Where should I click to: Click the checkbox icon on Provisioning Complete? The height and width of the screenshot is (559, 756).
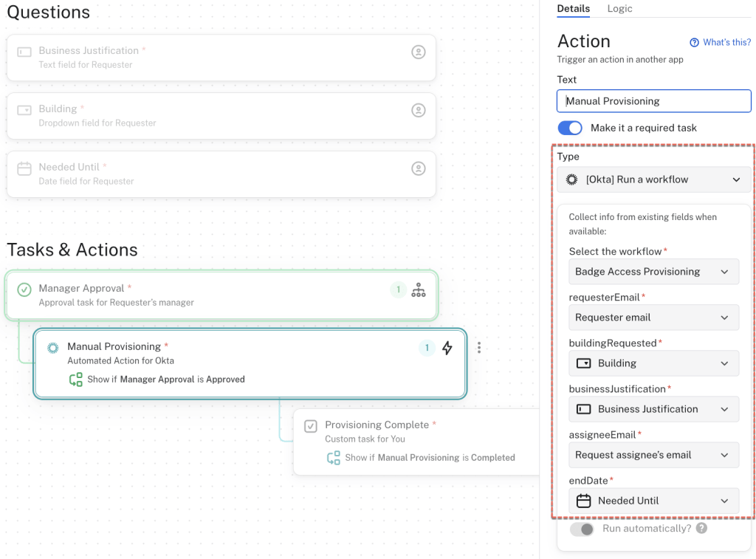click(311, 426)
